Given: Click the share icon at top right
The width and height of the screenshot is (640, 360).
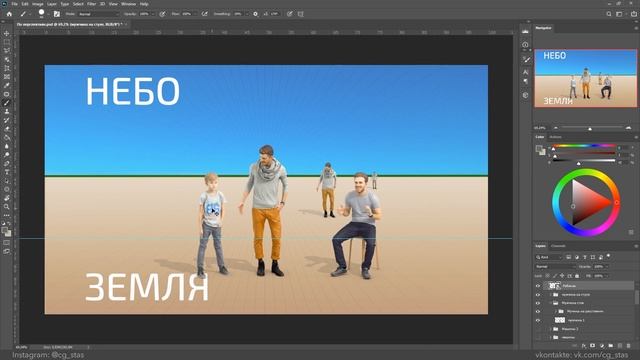Looking at the screenshot, I should point(634,14).
